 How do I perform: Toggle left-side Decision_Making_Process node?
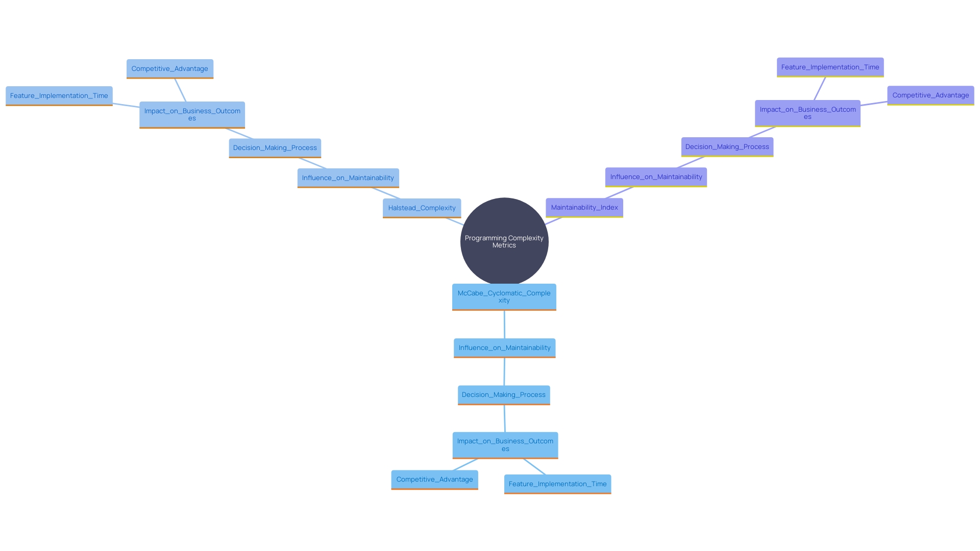275,146
